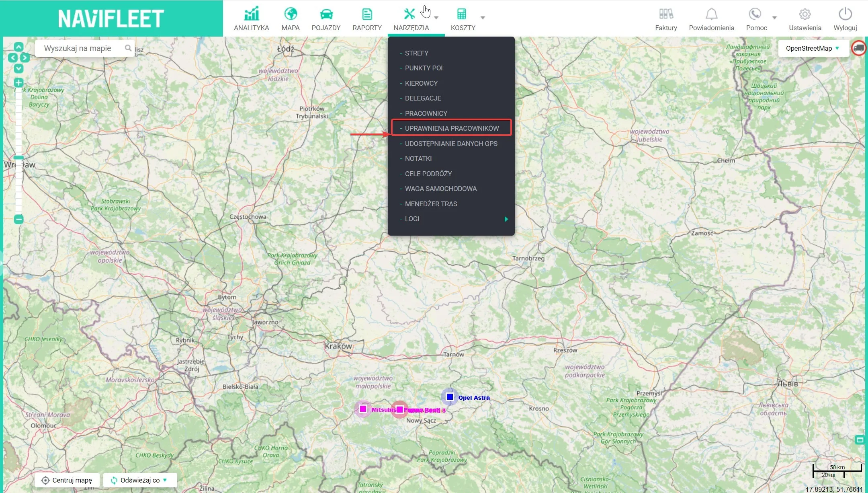Click the Wyszukaj na mapie field
868x493 pixels.
pyautogui.click(x=84, y=48)
